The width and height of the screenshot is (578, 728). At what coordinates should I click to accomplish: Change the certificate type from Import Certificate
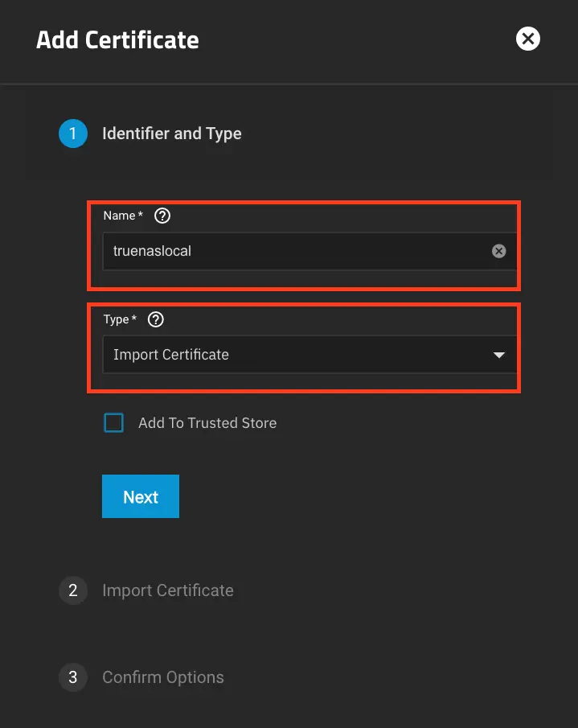coord(309,355)
